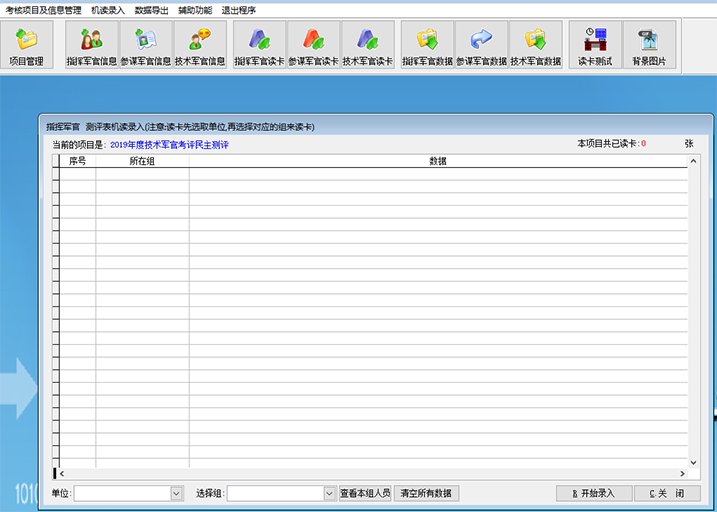
Task: Click 查看本组人员 button
Action: coord(365,493)
